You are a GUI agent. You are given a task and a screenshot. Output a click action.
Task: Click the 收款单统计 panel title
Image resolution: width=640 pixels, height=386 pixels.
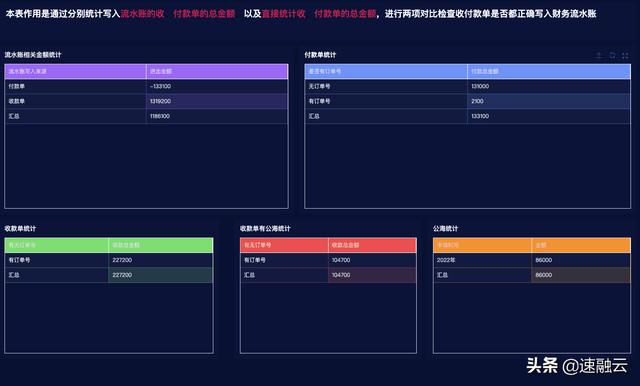[x=20, y=228]
